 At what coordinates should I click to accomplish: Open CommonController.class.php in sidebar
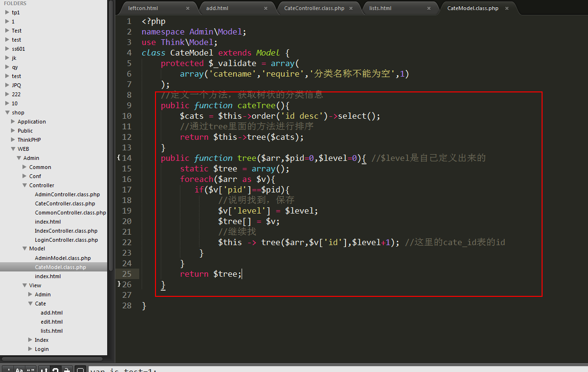(70, 213)
